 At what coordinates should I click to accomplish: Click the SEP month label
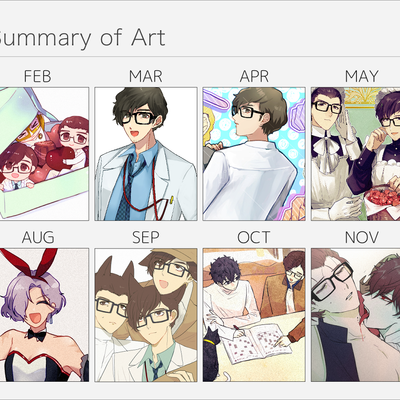pyautogui.click(x=146, y=238)
